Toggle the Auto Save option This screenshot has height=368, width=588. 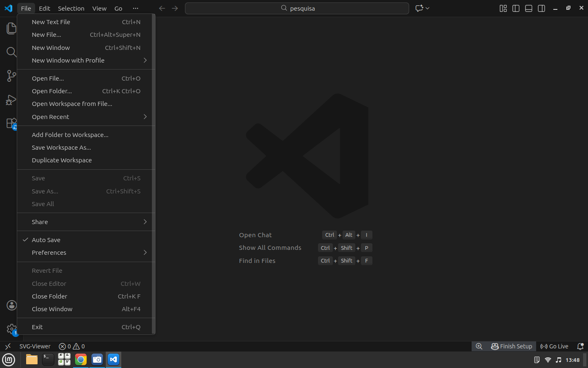pyautogui.click(x=46, y=240)
